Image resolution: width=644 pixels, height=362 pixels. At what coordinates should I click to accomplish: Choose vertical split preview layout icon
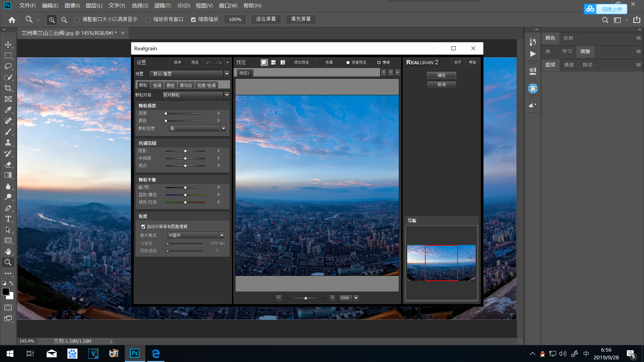283,62
